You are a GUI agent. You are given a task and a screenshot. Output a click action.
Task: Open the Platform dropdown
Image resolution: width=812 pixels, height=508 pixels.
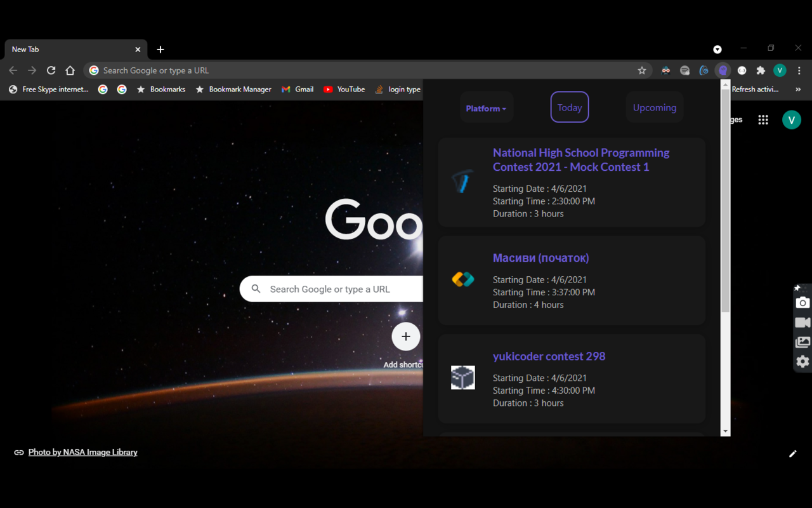487,108
